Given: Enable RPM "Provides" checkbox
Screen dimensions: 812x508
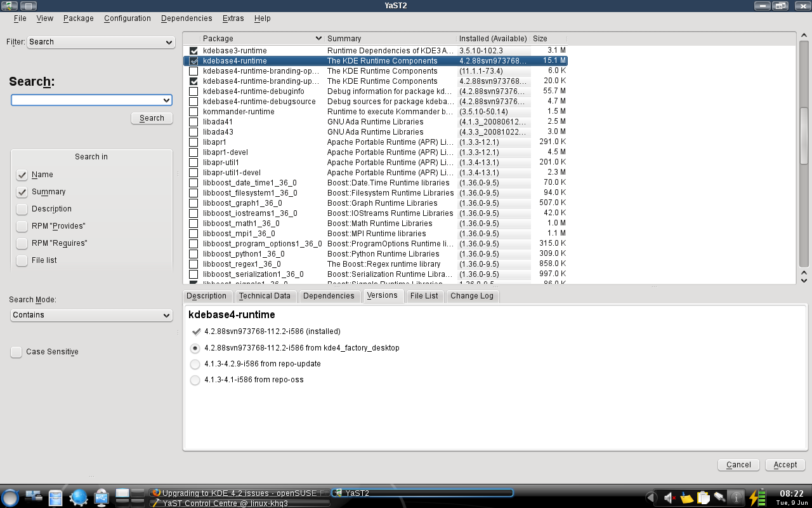Looking at the screenshot, I should 22,226.
